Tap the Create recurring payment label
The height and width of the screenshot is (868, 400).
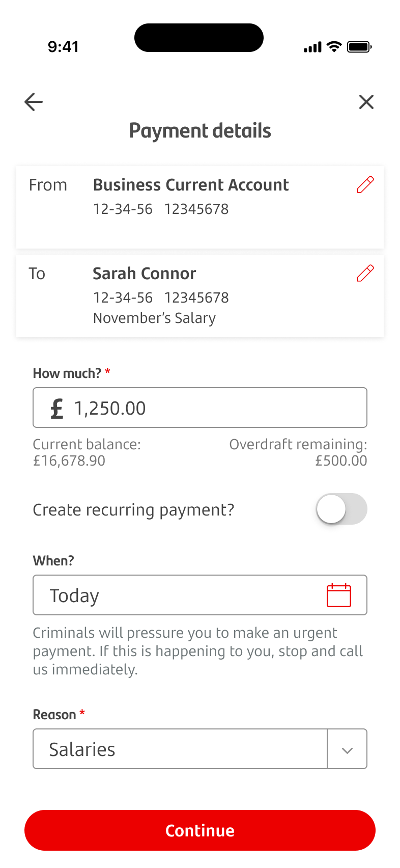coord(133,510)
